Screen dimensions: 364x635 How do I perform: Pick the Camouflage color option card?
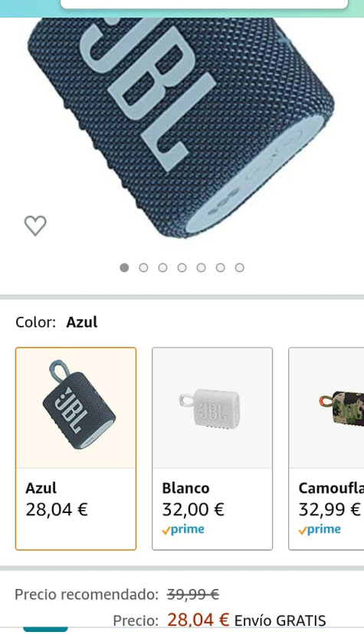(326, 449)
